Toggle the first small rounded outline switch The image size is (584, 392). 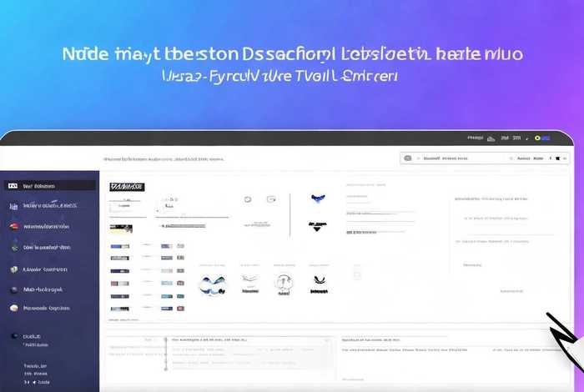(x=248, y=199)
